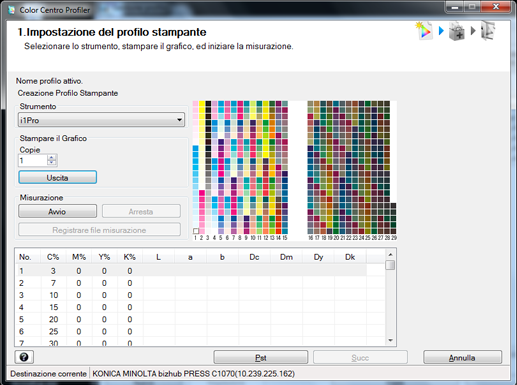Click the M% column header

click(79, 257)
